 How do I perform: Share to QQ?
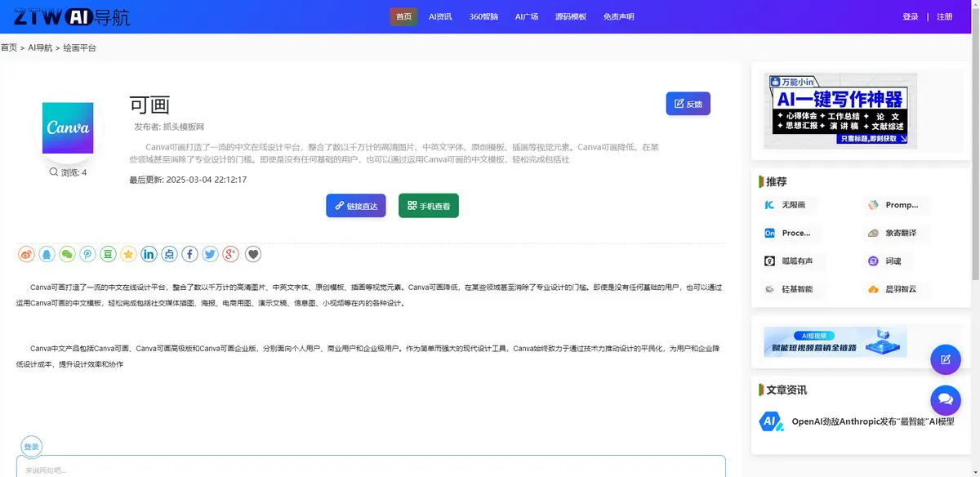coord(47,254)
